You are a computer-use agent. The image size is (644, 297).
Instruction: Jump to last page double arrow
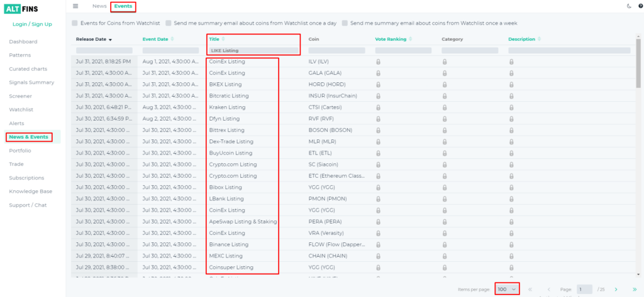coord(635,289)
